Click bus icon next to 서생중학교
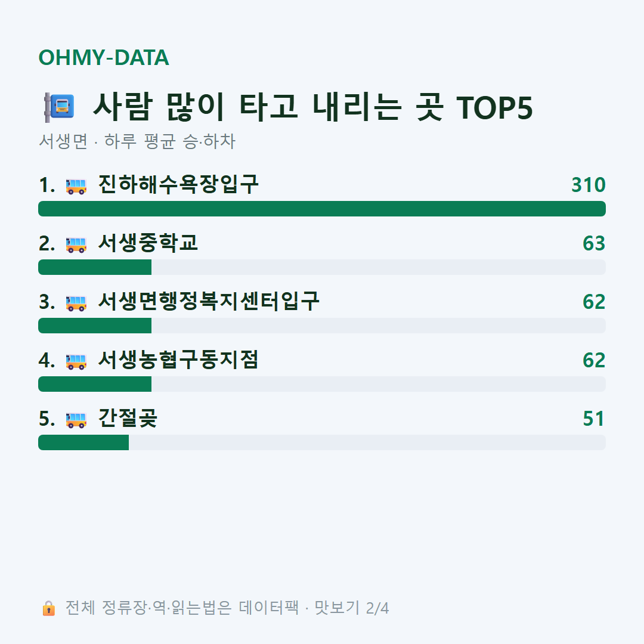 [x=76, y=245]
